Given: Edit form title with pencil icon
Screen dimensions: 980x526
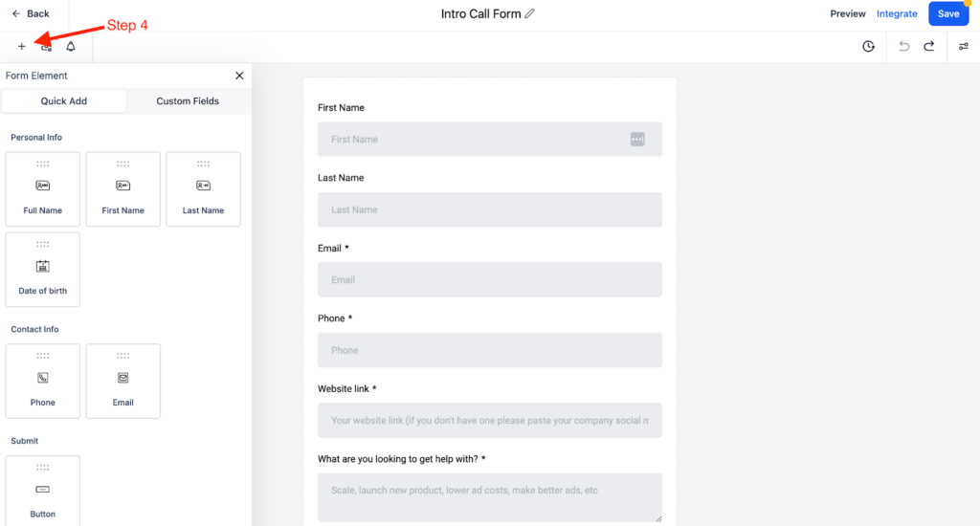Looking at the screenshot, I should click(x=529, y=13).
